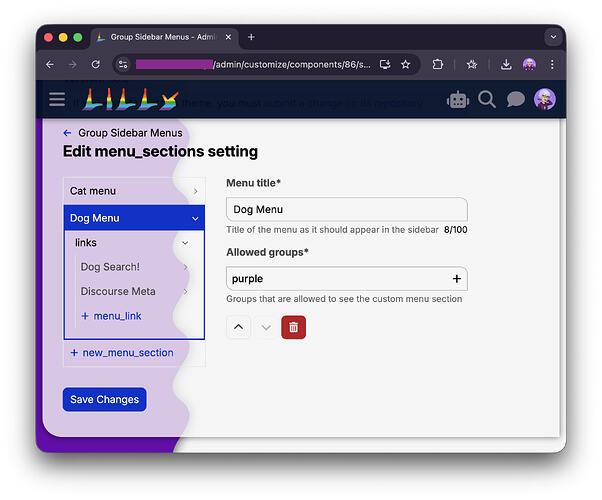The image size is (602, 500).
Task: Go back to Group Sidebar Menus
Action: [123, 133]
